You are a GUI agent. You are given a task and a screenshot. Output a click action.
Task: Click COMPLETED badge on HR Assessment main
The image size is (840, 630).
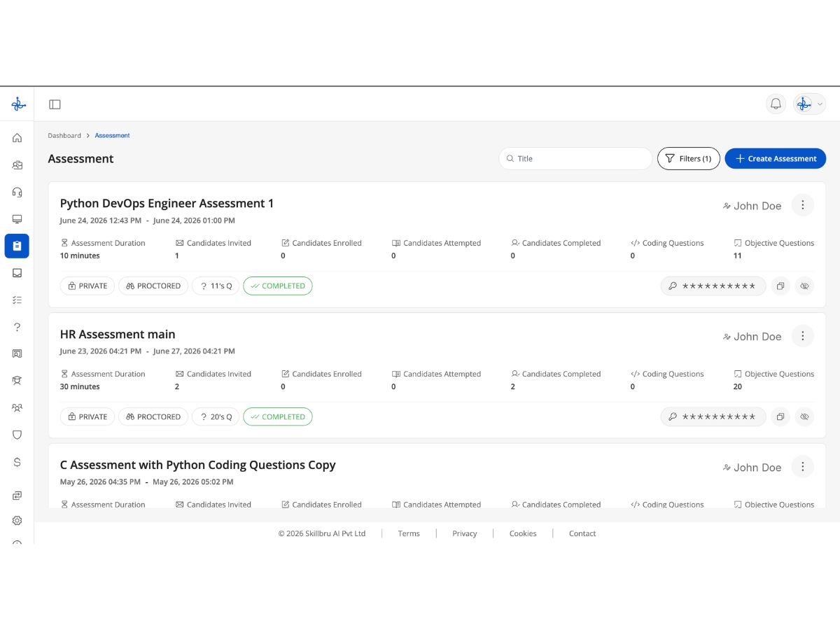278,416
